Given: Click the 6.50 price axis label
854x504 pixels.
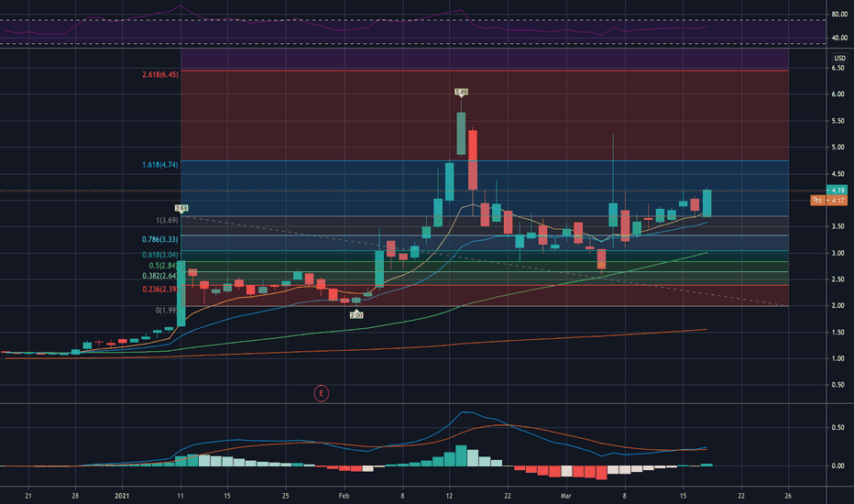Looking at the screenshot, I should [x=838, y=68].
